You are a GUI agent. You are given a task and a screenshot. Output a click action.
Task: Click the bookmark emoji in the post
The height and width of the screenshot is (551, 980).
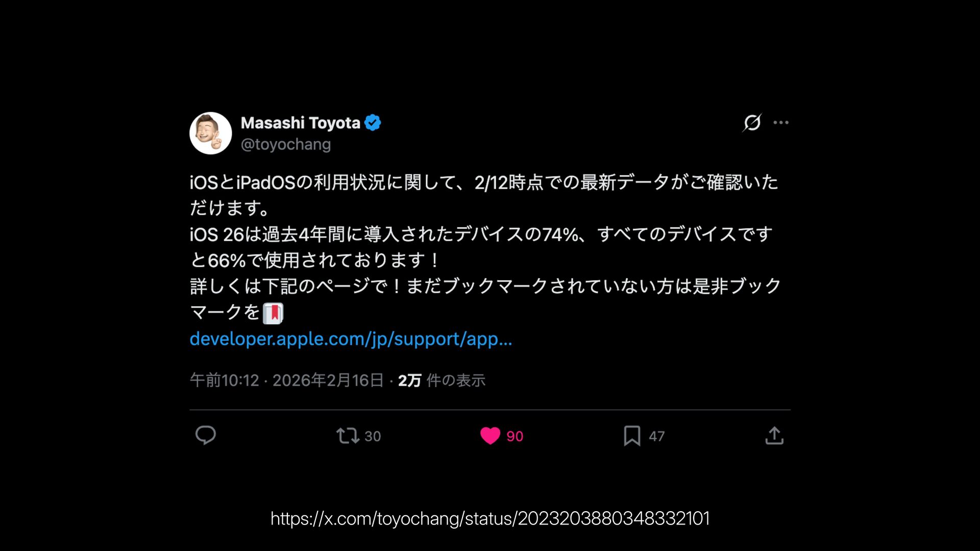pos(273,313)
